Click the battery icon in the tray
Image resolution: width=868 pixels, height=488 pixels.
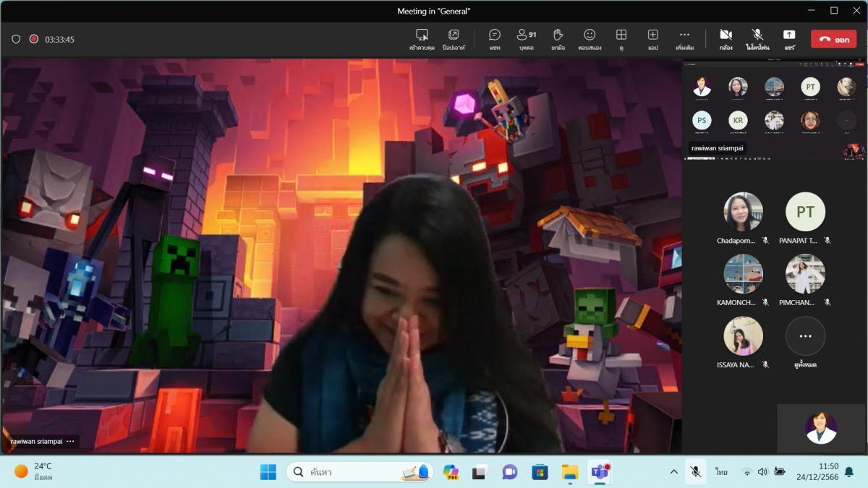tap(779, 472)
